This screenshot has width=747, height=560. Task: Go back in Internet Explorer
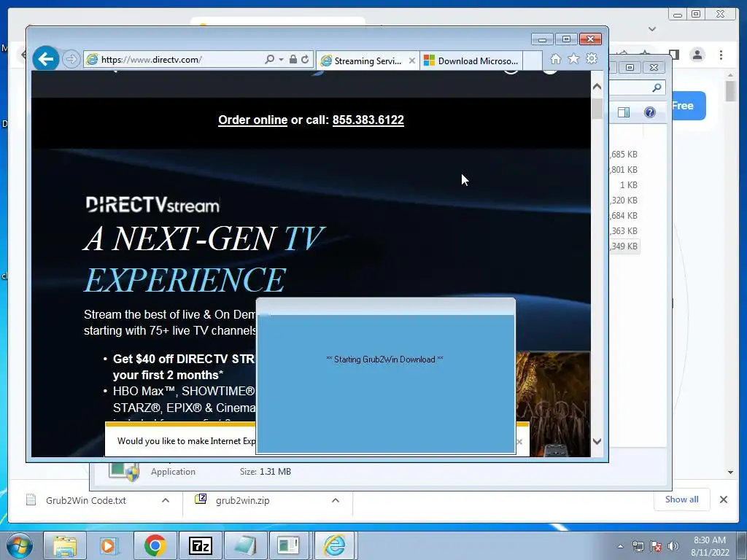pyautogui.click(x=46, y=59)
